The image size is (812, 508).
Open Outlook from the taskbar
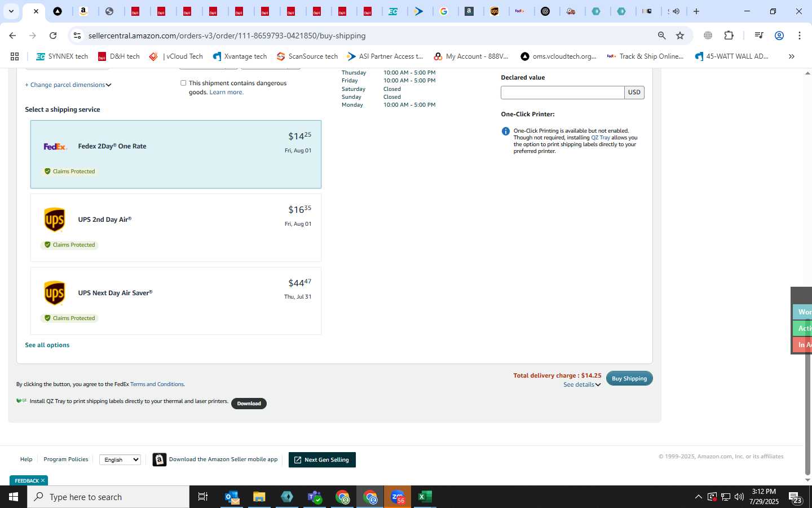(x=232, y=497)
